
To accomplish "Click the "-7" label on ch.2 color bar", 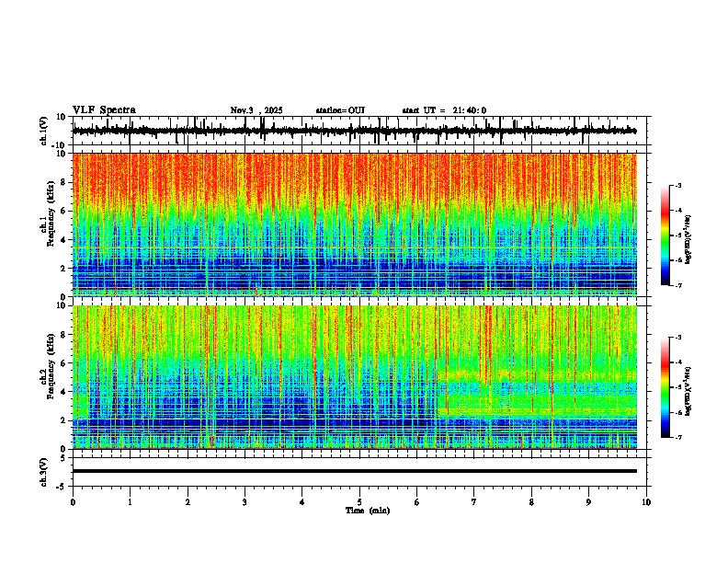I will (x=677, y=437).
